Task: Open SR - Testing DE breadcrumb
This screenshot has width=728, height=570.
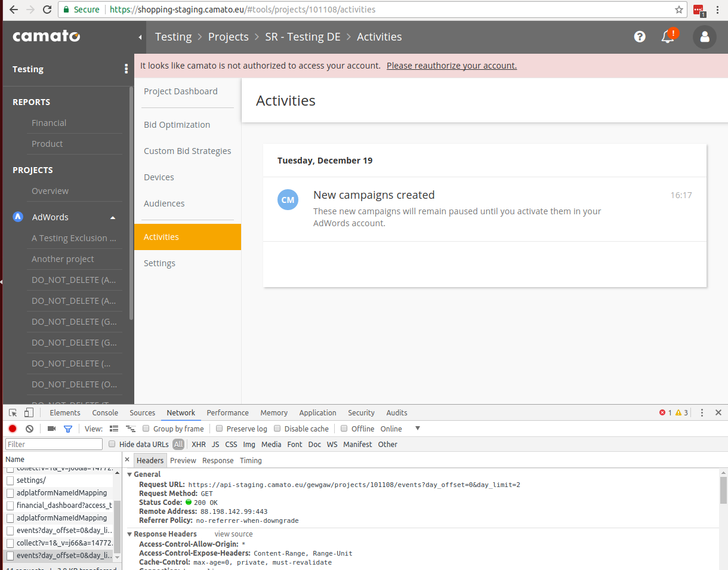Action: pos(303,37)
